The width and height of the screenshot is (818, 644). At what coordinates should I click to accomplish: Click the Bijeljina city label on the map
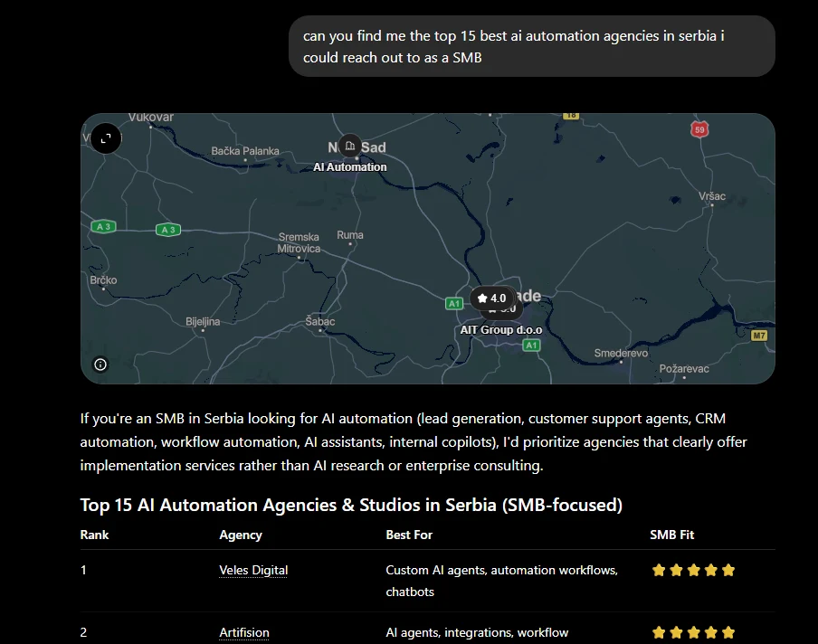[203, 322]
